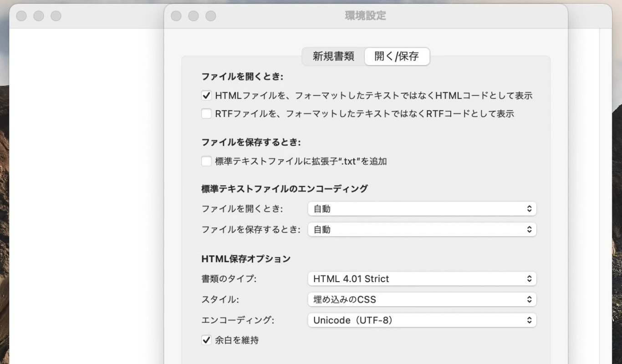Viewport: 622px width, 364px height.
Task: Click the middle minimize button of background document window
Action: (x=39, y=16)
